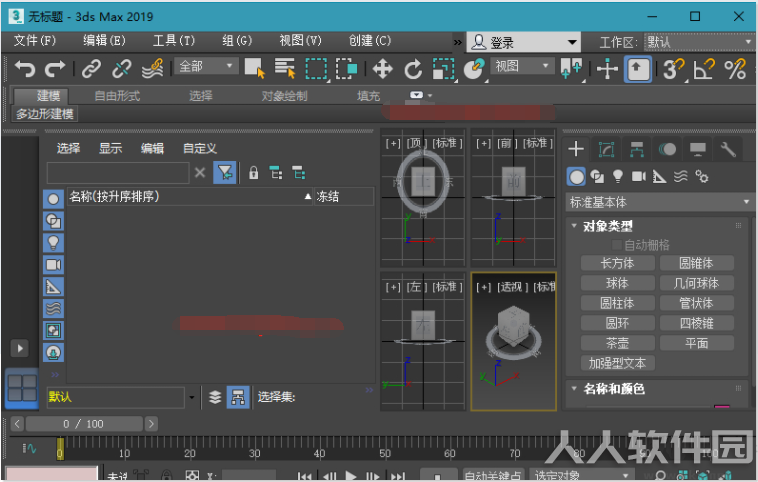
Task: Switch to the 自由形式 ribbon tab
Action: click(x=117, y=96)
